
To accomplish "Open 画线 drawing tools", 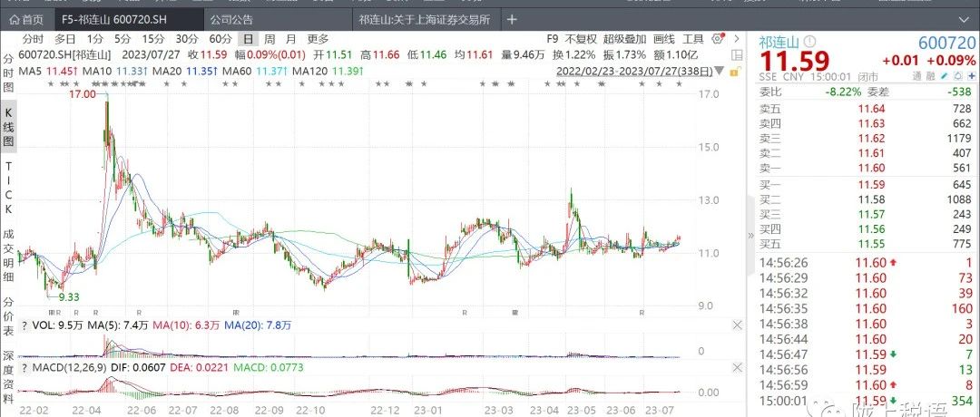I will pos(663,39).
